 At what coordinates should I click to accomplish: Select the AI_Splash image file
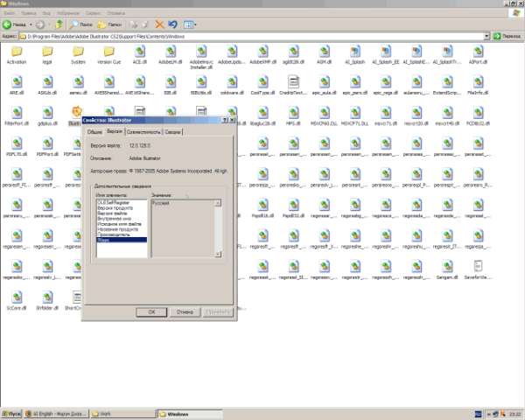point(355,55)
